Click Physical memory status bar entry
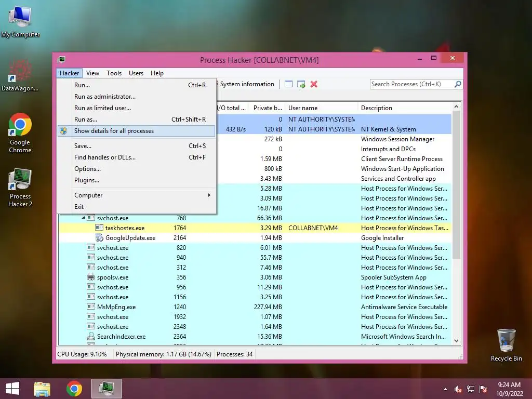 click(x=163, y=354)
